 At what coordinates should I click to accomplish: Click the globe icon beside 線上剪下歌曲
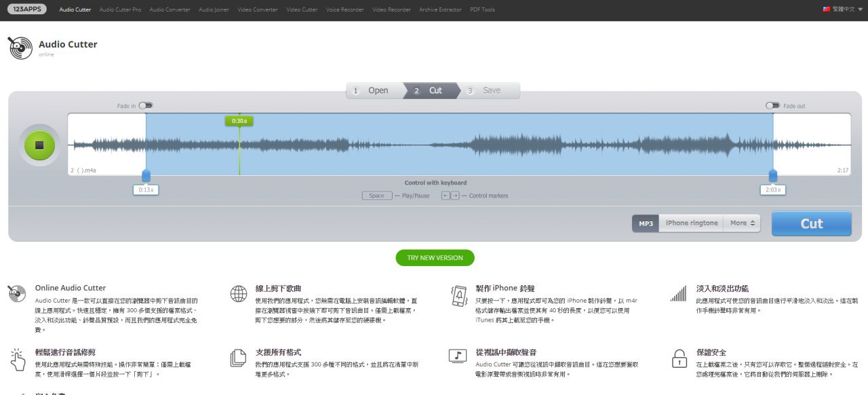239,294
